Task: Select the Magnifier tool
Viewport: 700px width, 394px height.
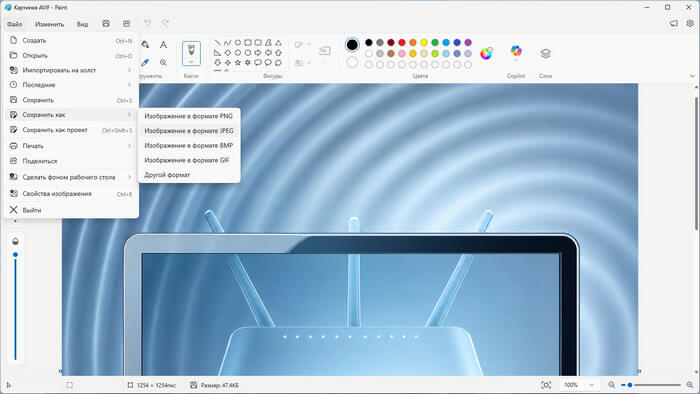Action: (163, 62)
